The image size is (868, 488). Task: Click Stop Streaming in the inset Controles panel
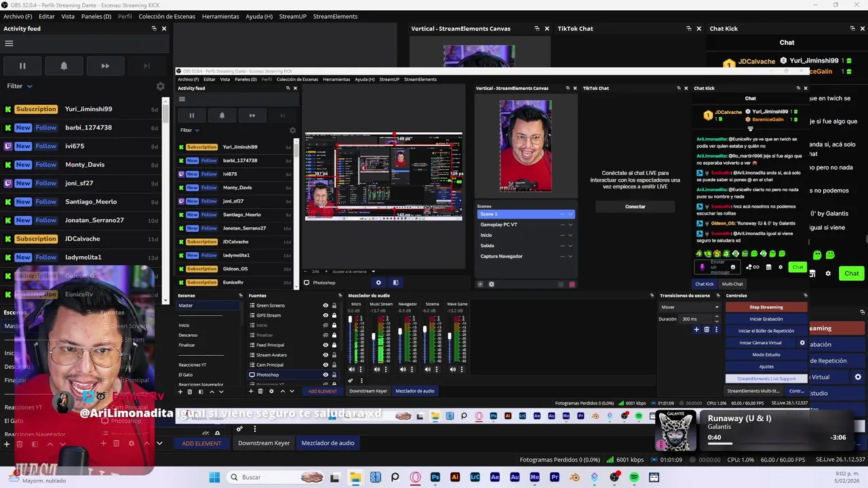(766, 307)
